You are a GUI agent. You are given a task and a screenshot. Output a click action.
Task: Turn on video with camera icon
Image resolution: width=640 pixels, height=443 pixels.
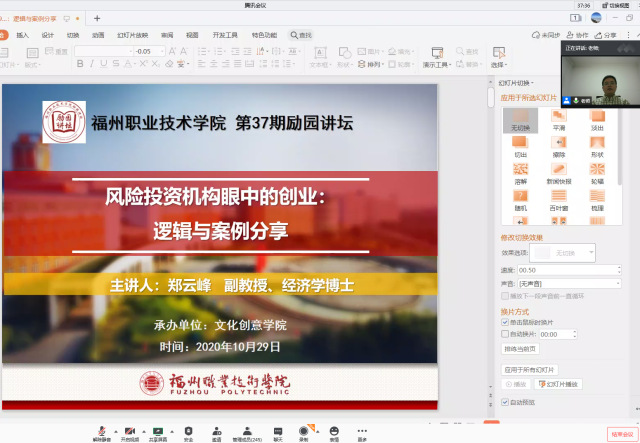click(129, 429)
